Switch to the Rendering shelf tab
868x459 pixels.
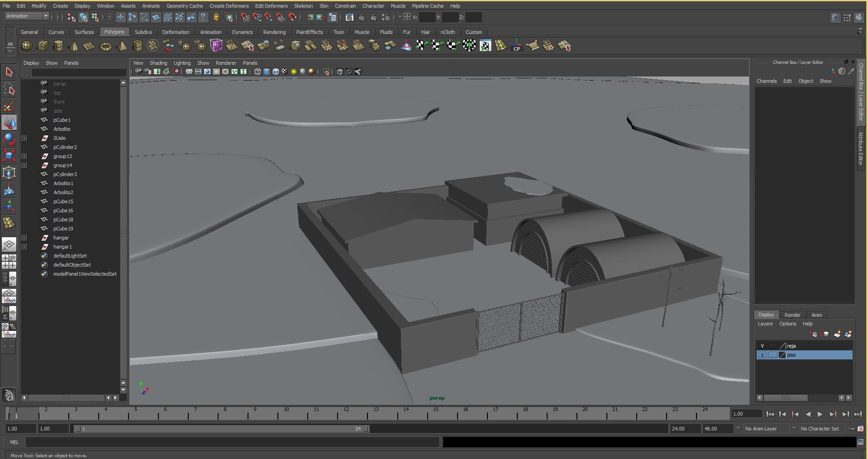click(x=274, y=32)
